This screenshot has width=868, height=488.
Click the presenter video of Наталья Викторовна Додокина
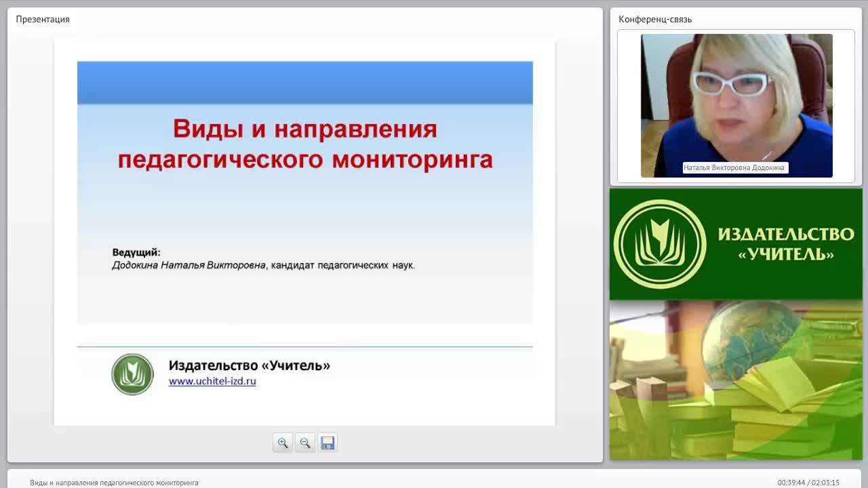736,106
